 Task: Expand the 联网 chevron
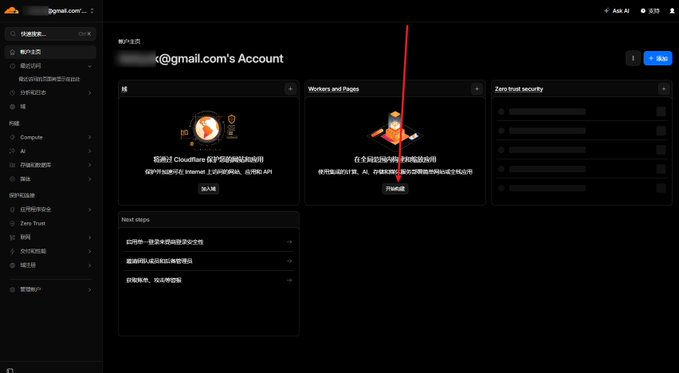(x=90, y=237)
